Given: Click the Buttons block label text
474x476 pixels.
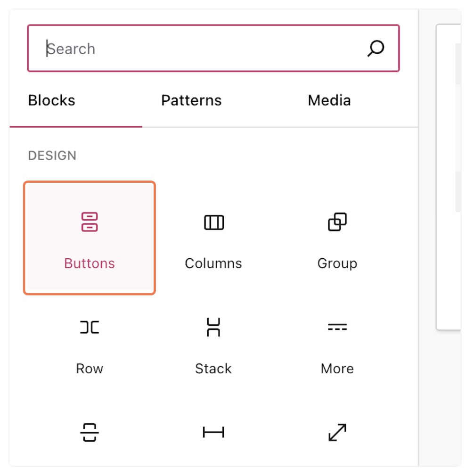Looking at the screenshot, I should click(90, 263).
